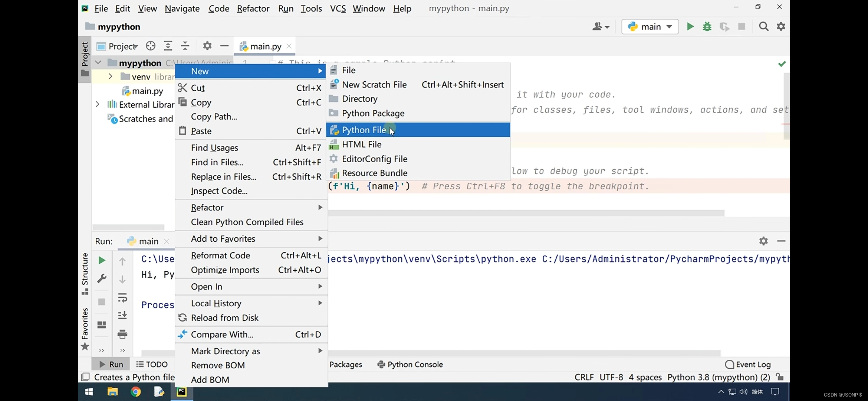Click print icon in Run panel
Viewport: 868px width, 401px height.
click(122, 334)
